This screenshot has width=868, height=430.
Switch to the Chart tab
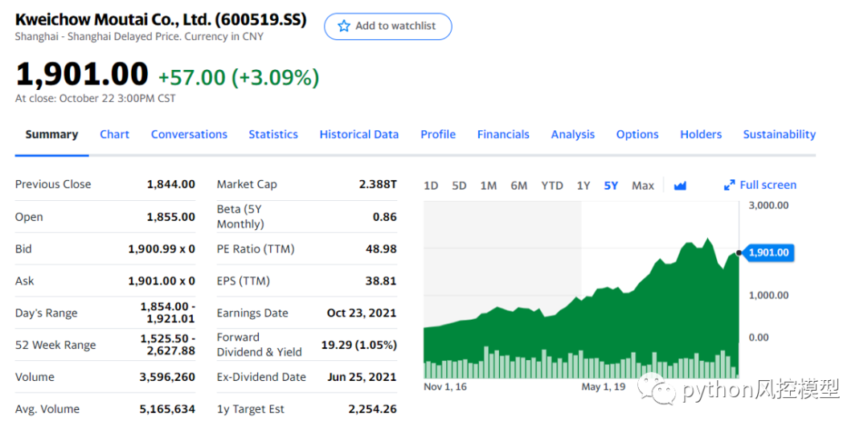click(115, 134)
